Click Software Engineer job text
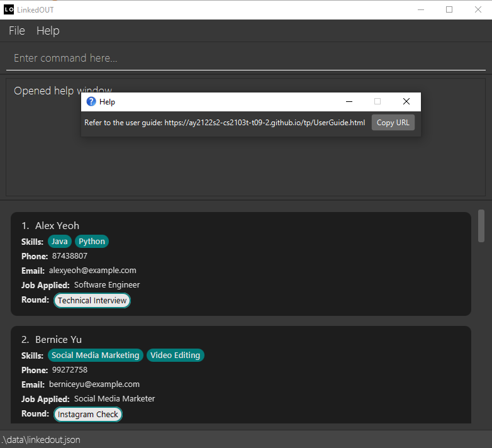 click(107, 285)
